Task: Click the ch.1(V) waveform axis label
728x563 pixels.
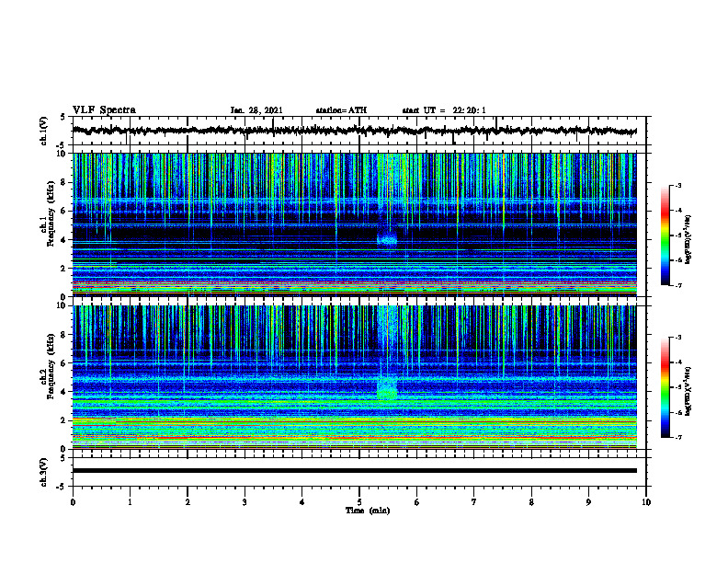Action: [44, 131]
